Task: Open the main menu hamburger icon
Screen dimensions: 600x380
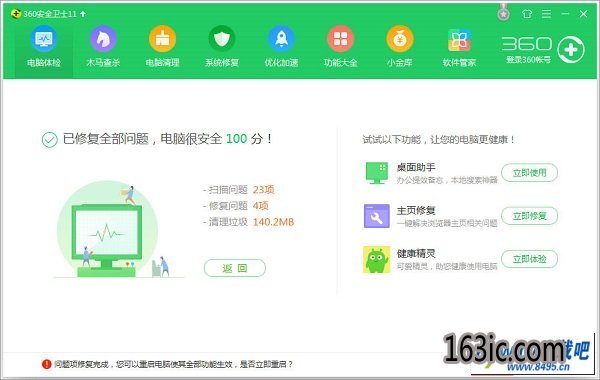Action: pos(546,14)
